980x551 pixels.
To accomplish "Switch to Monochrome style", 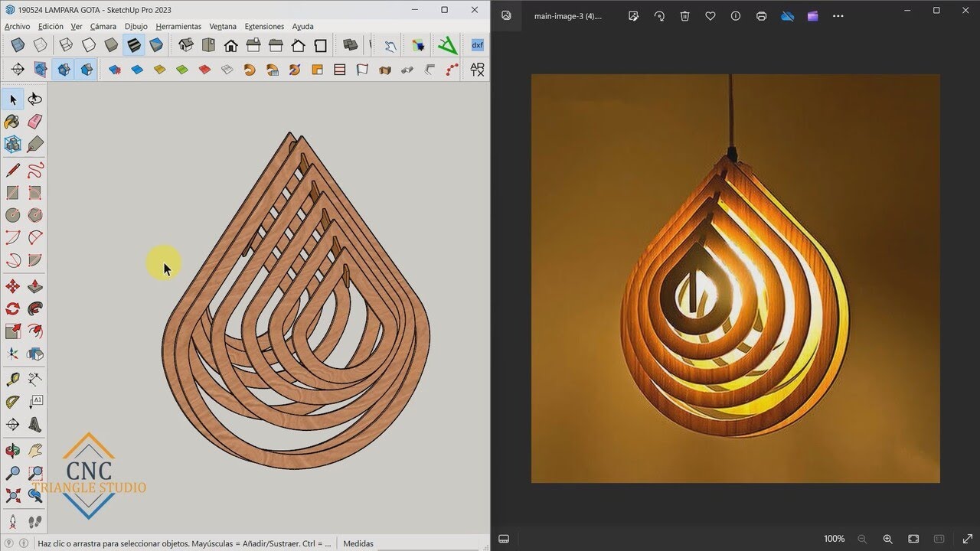I will tap(156, 45).
